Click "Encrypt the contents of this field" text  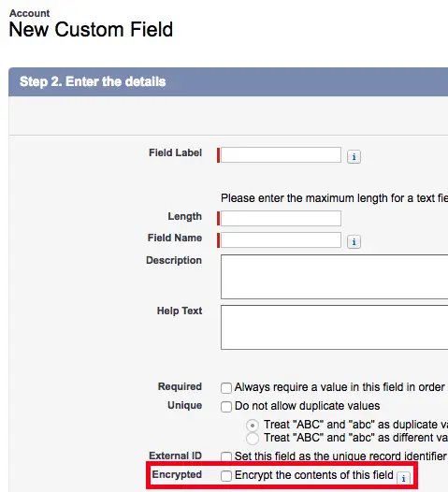(314, 475)
